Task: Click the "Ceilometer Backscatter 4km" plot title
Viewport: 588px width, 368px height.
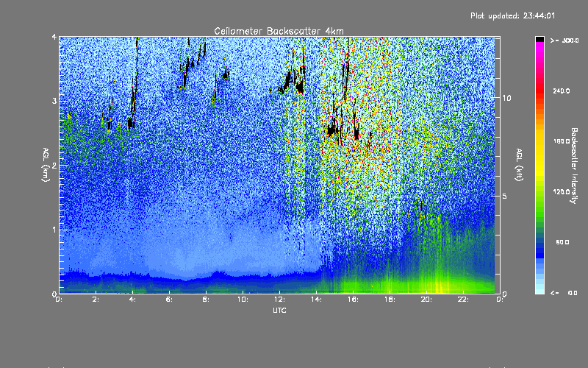Action: click(279, 31)
